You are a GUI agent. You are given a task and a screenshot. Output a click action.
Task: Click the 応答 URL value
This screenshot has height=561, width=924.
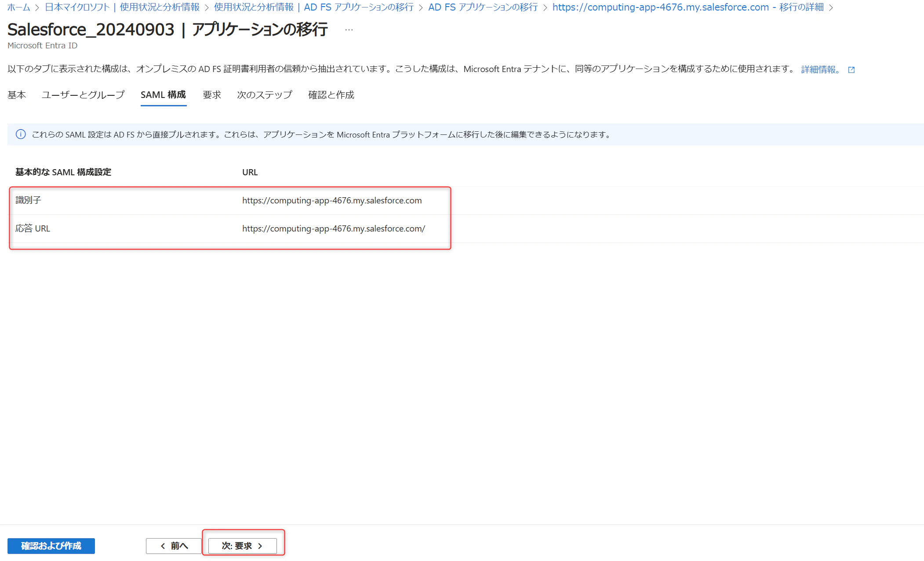pos(333,228)
